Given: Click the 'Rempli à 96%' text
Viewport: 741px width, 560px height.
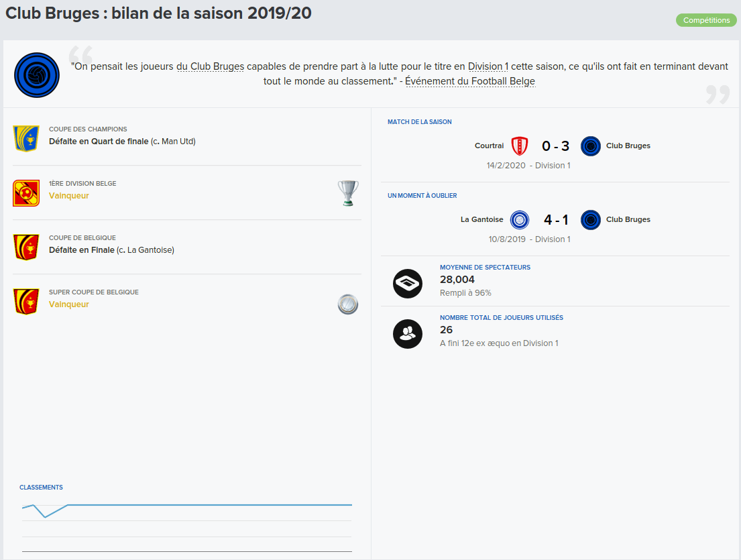Looking at the screenshot, I should pyautogui.click(x=465, y=293).
